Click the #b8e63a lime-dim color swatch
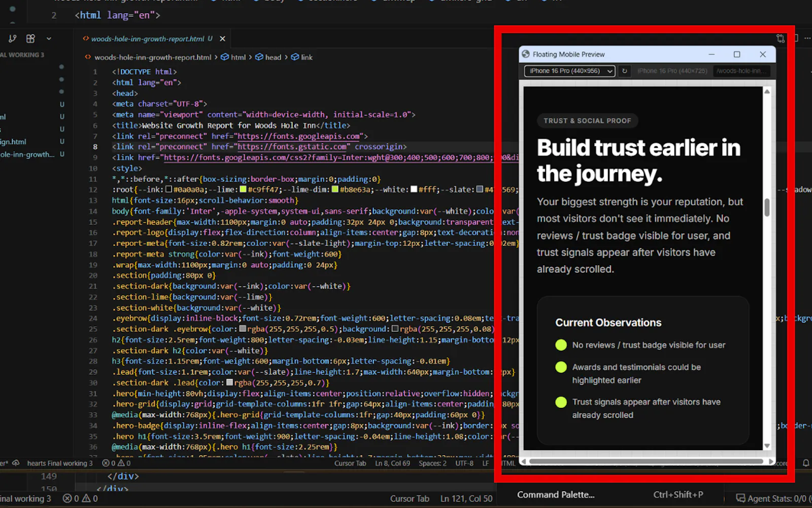 [335, 189]
